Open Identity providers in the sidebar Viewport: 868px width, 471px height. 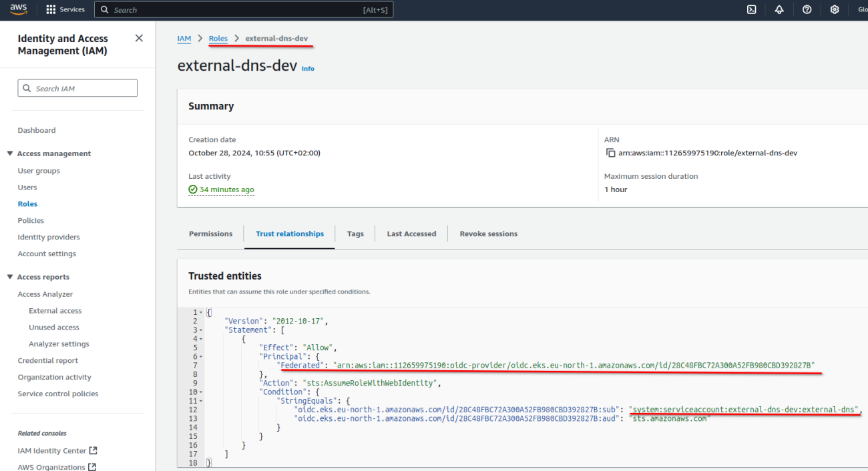click(49, 237)
